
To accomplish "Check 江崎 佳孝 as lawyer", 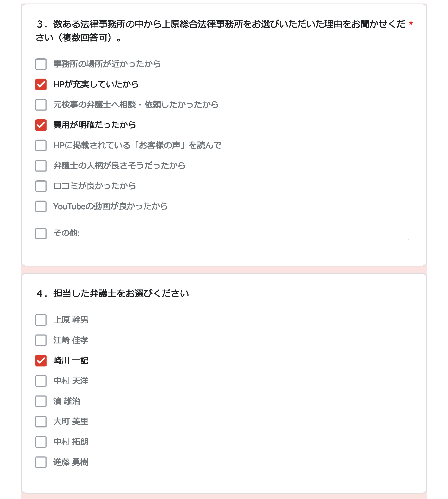I will [41, 340].
